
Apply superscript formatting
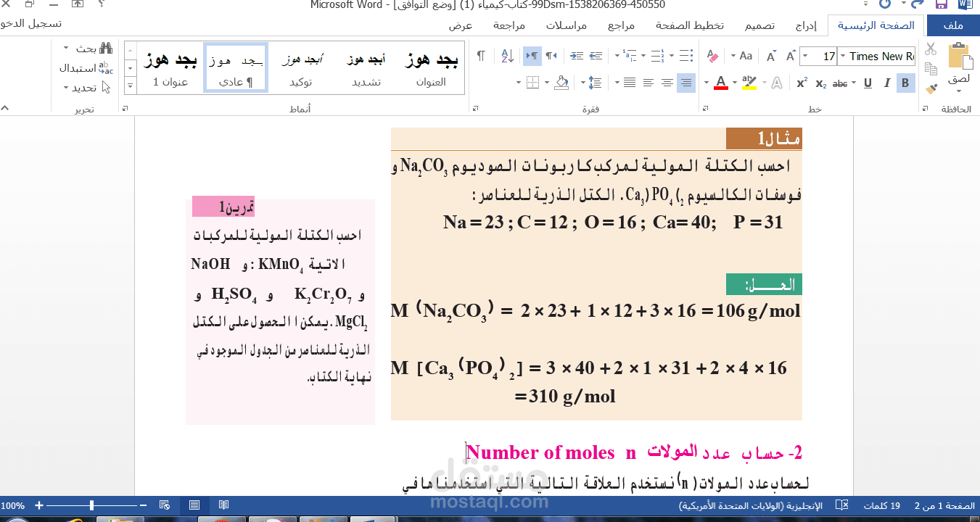[802, 81]
